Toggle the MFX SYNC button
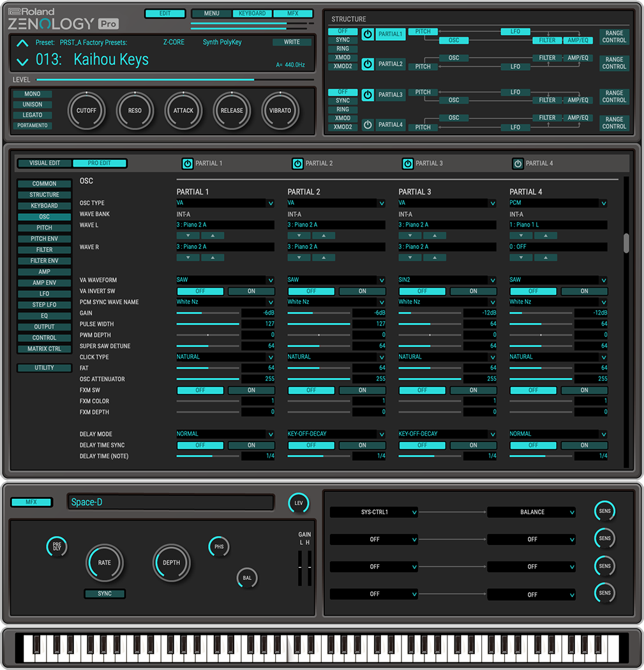644x670 pixels. (105, 593)
